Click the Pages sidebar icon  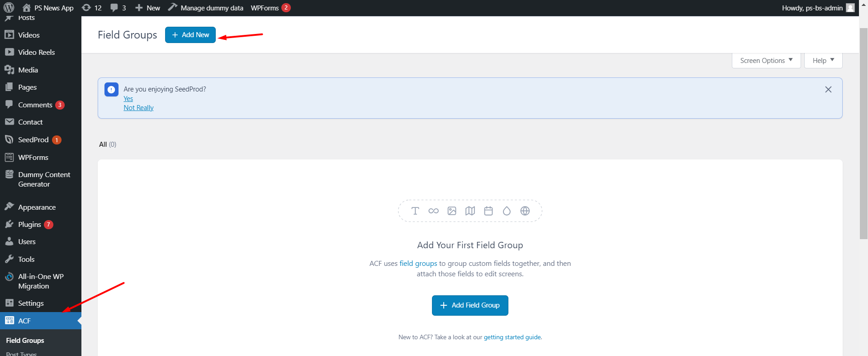pos(9,87)
